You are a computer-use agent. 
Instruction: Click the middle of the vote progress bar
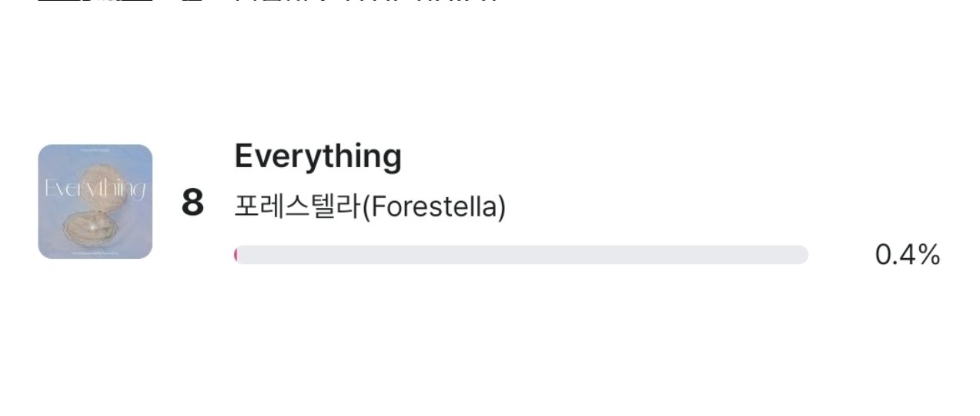(520, 255)
